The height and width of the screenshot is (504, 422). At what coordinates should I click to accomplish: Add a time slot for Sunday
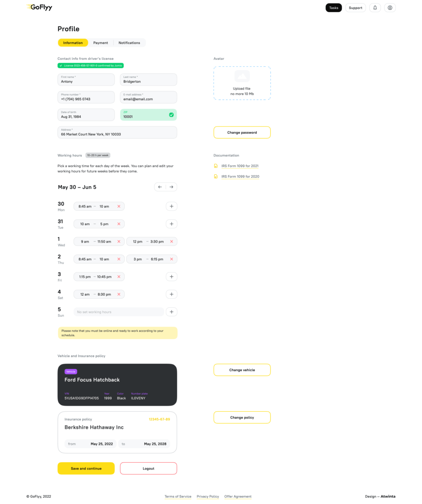point(171,312)
